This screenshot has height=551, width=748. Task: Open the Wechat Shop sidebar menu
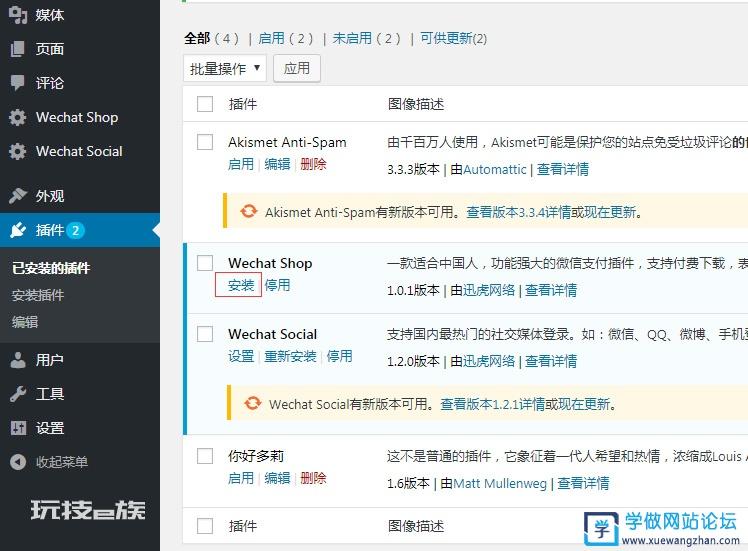(x=77, y=117)
